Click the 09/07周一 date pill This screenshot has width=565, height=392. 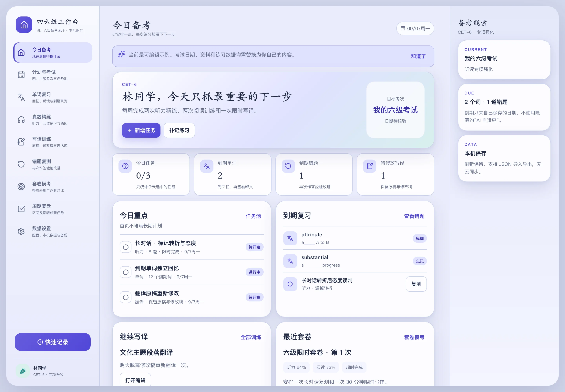click(x=415, y=28)
